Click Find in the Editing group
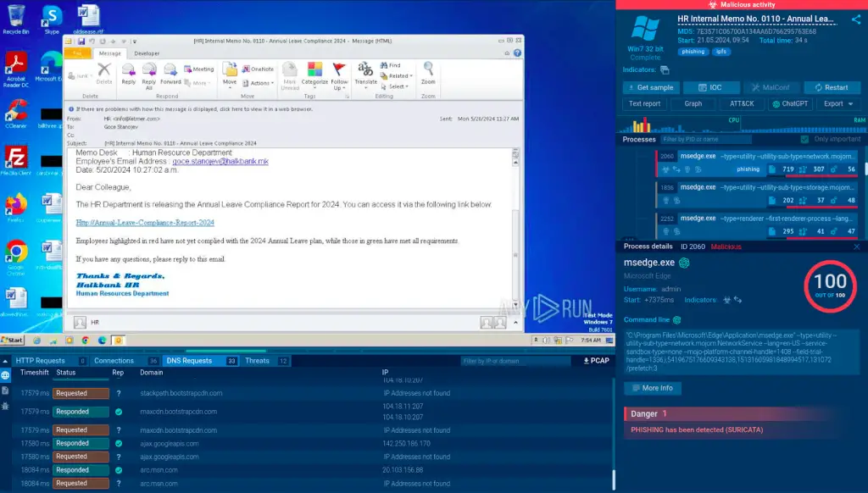 (x=390, y=65)
